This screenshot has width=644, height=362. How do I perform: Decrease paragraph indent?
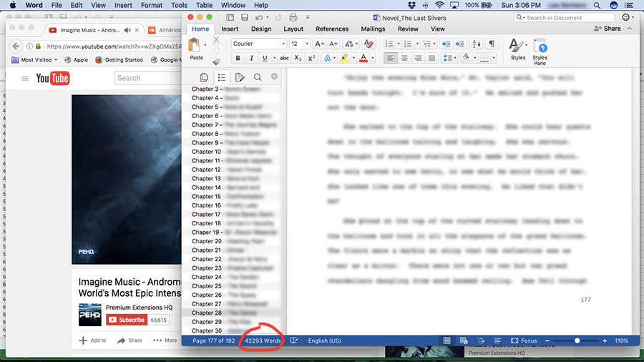point(446,44)
